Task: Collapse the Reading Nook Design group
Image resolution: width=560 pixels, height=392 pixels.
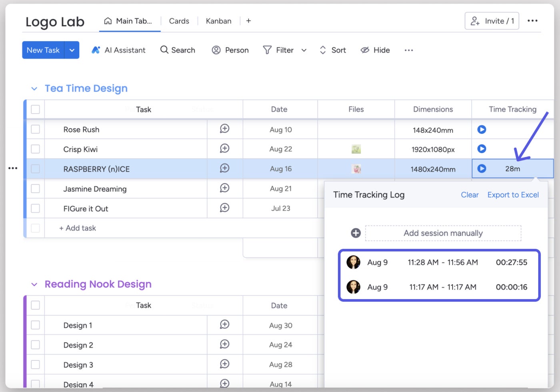Action: pyautogui.click(x=34, y=284)
